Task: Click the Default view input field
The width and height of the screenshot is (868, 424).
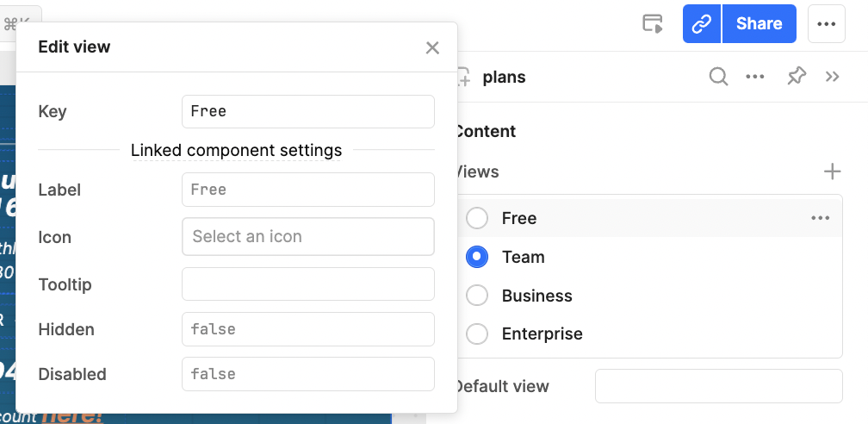Action: pyautogui.click(x=718, y=386)
